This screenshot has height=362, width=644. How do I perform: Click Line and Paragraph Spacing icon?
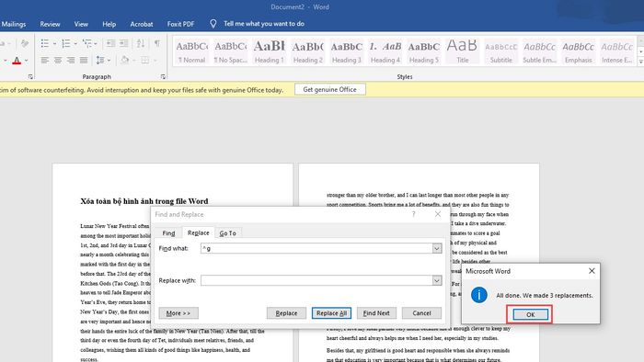[x=100, y=61]
